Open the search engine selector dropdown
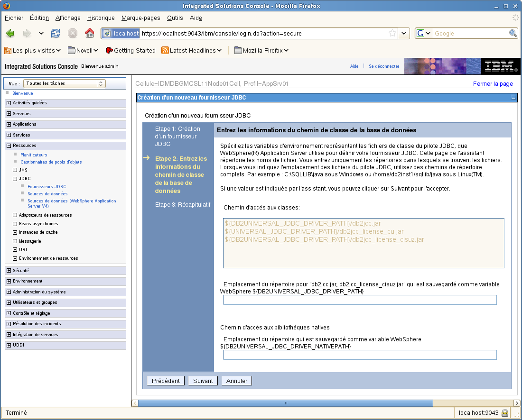This screenshot has height=420, width=522. click(424, 33)
